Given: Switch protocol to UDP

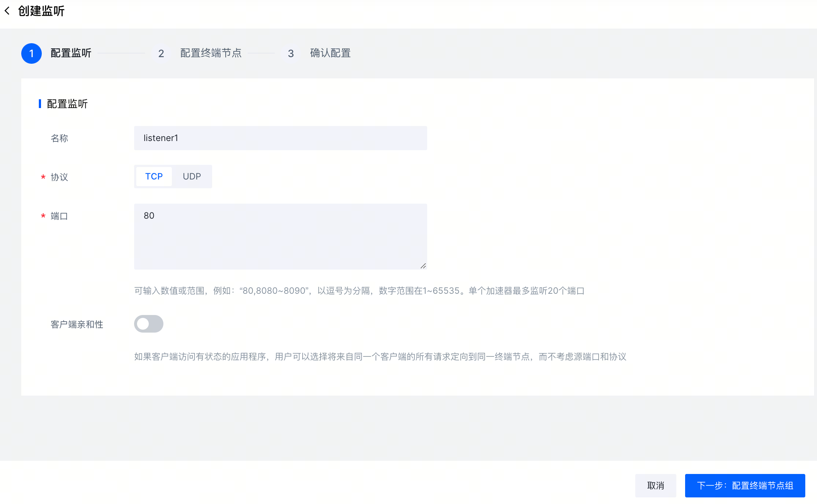Looking at the screenshot, I should [192, 177].
